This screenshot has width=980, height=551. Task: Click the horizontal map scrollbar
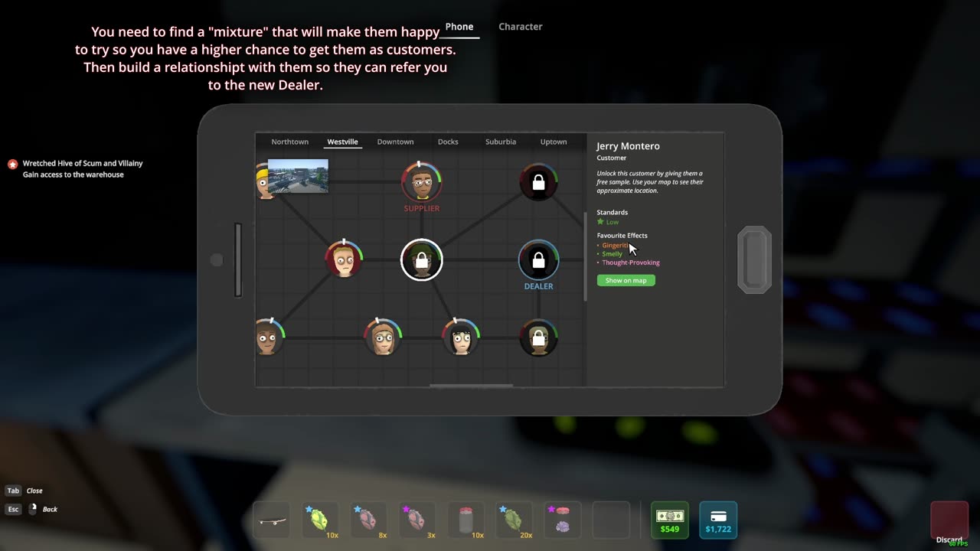[472, 385]
